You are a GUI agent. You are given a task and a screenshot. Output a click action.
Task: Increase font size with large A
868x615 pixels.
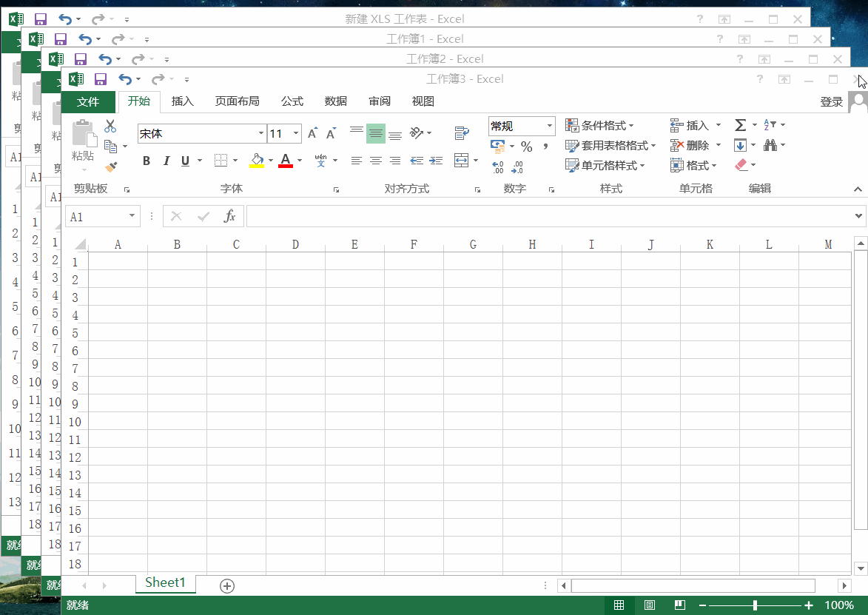click(x=313, y=133)
